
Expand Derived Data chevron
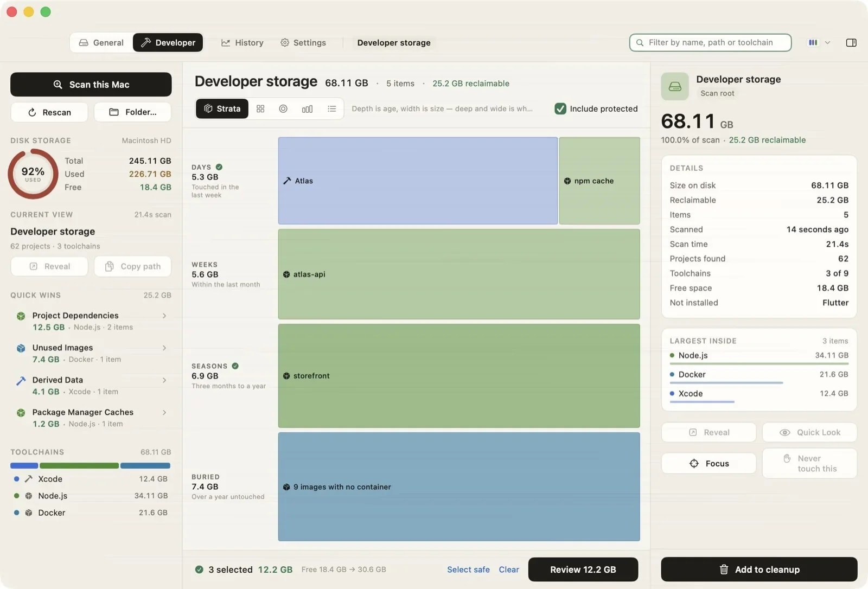pyautogui.click(x=164, y=380)
